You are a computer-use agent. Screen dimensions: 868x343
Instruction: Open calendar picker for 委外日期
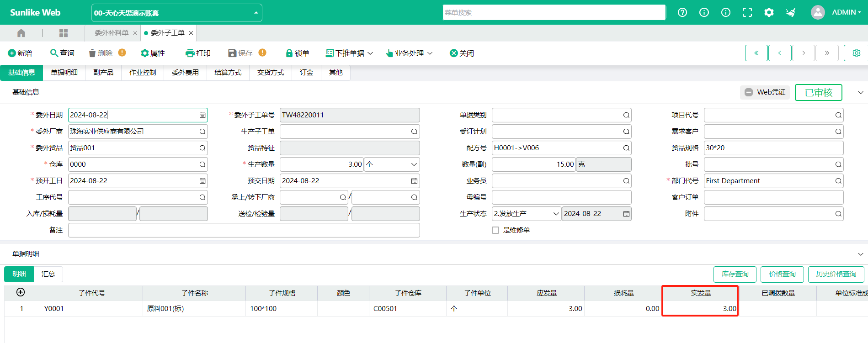click(x=202, y=115)
